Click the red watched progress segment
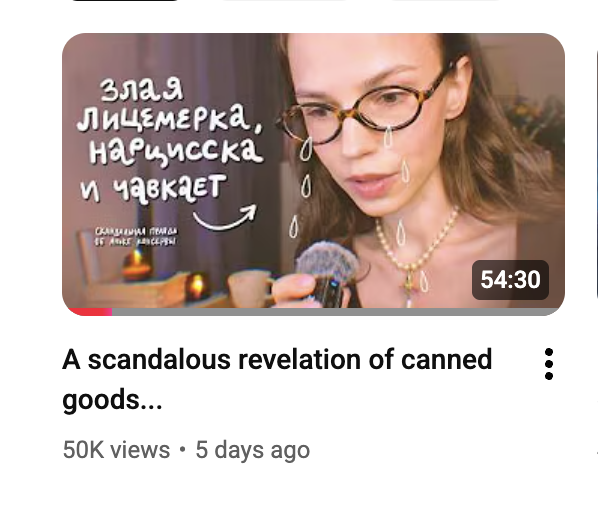598x508 pixels. pos(91,312)
